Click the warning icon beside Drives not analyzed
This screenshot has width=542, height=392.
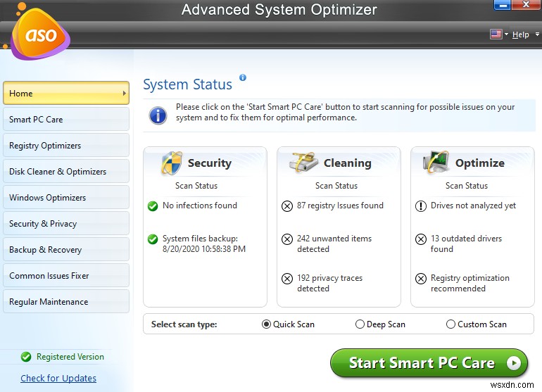pyautogui.click(x=420, y=206)
